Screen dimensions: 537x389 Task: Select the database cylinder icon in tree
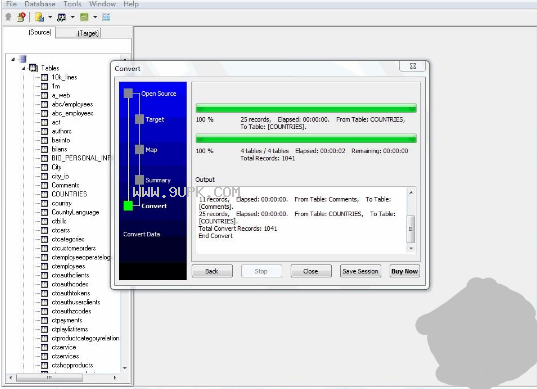[x=23, y=59]
